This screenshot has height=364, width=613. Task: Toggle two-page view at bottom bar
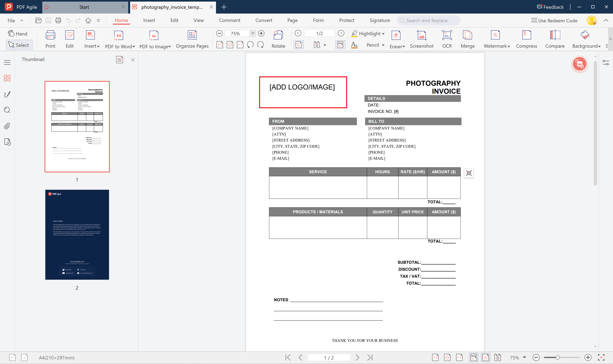click(498, 357)
